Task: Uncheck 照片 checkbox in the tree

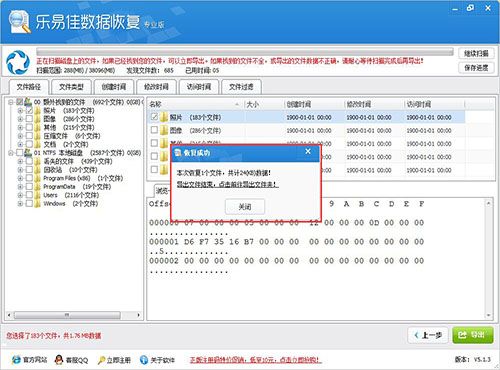Action: 29,110
